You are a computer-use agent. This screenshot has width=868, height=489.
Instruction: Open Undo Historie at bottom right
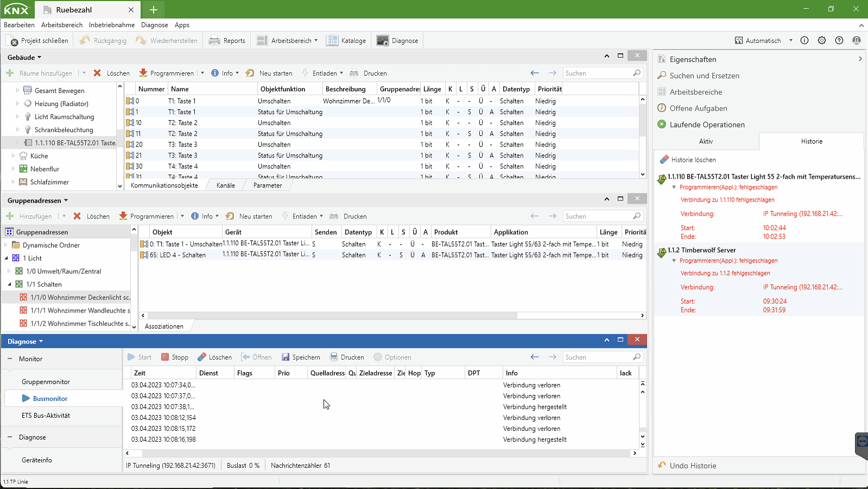click(693, 466)
